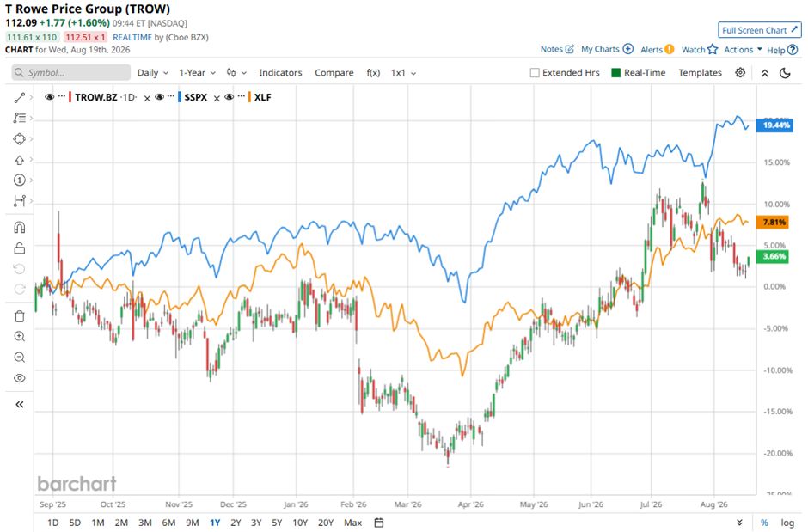This screenshot has height=532, width=808.
Task: Select the measure range tool
Action: [20, 201]
